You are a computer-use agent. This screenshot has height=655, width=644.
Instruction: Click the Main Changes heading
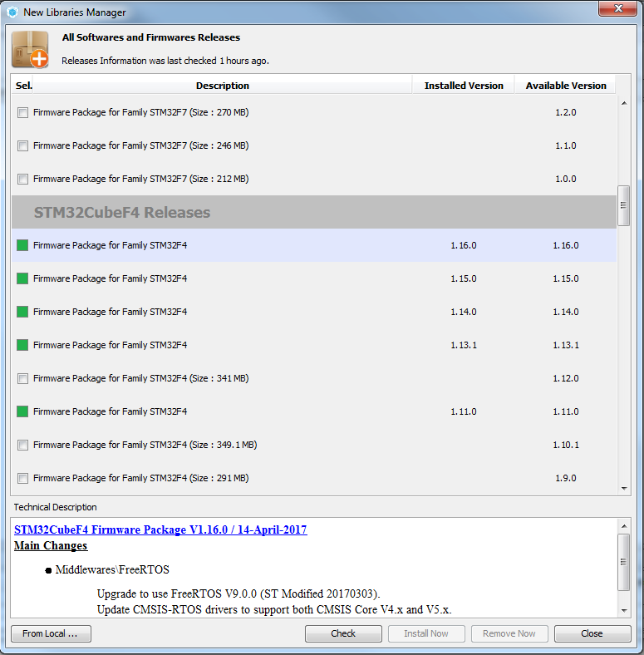51,545
